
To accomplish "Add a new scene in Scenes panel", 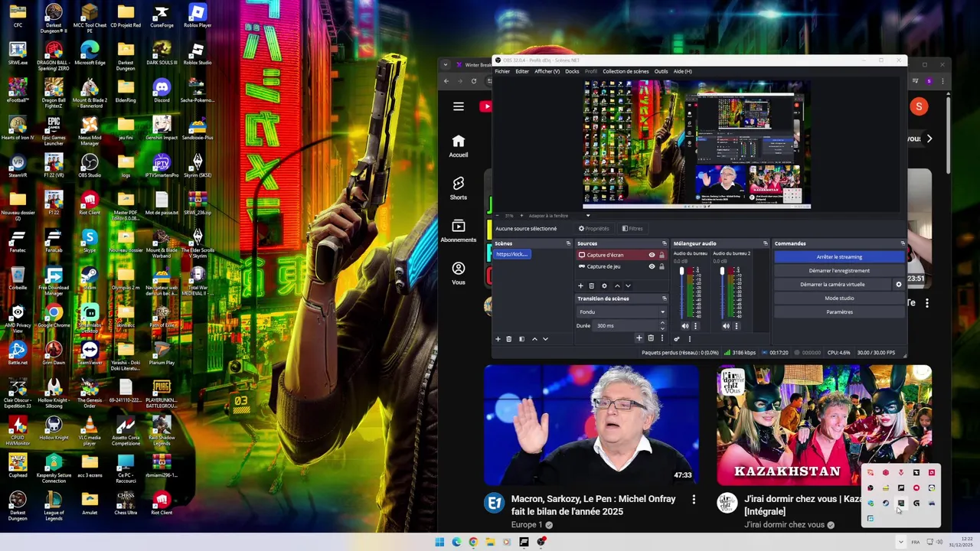I will click(x=498, y=339).
